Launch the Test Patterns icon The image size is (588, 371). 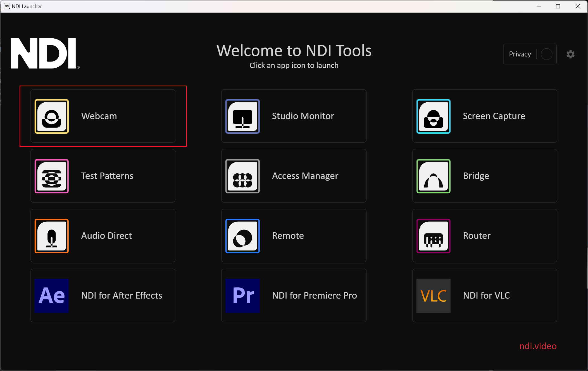point(52,176)
